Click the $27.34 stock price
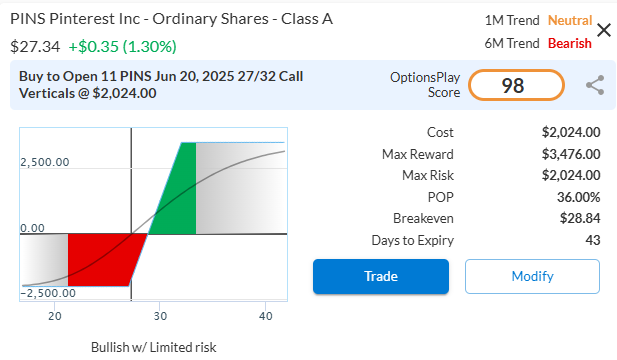Screen dimensions: 617x360 tap(35, 46)
